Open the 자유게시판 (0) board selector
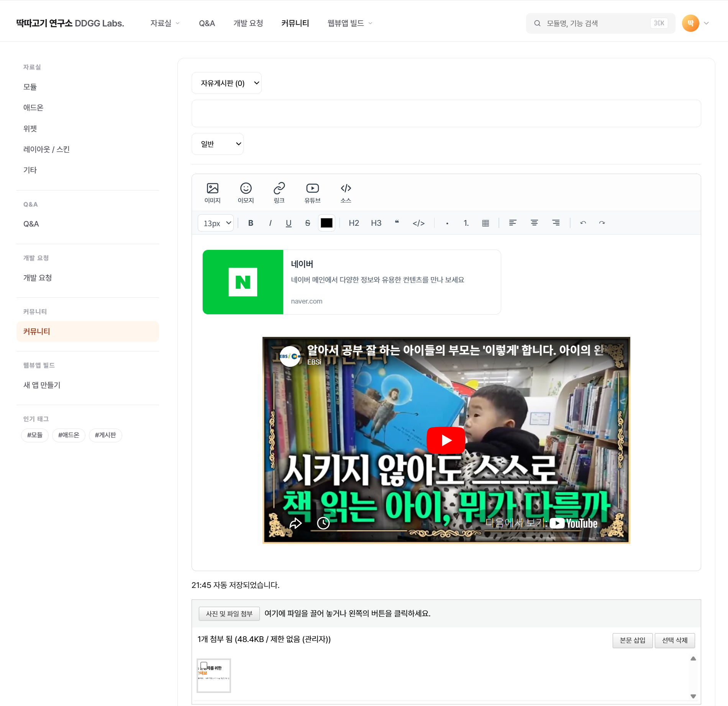This screenshot has height=706, width=728. tap(226, 83)
